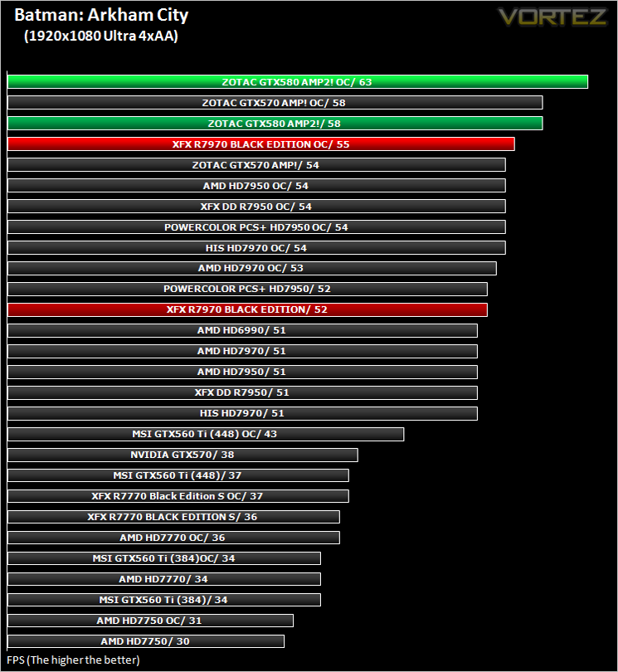Select the AMD HD6990 bar
The image size is (618, 672).
(242, 330)
